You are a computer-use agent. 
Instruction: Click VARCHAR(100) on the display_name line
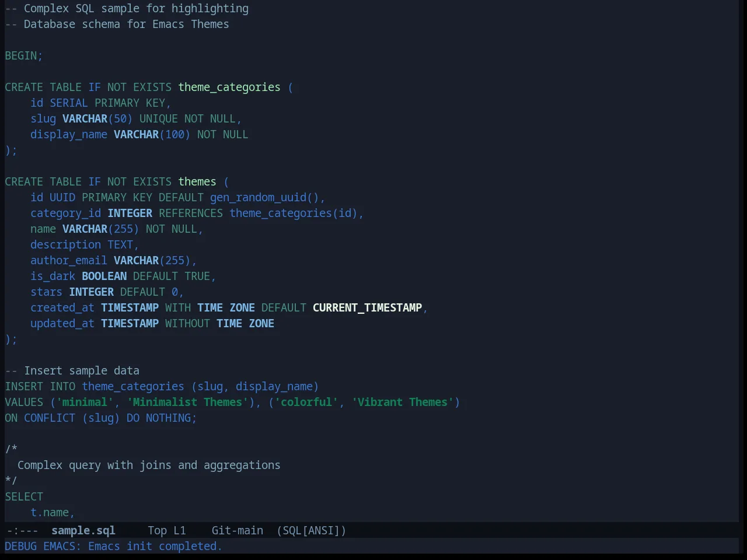coord(152,134)
